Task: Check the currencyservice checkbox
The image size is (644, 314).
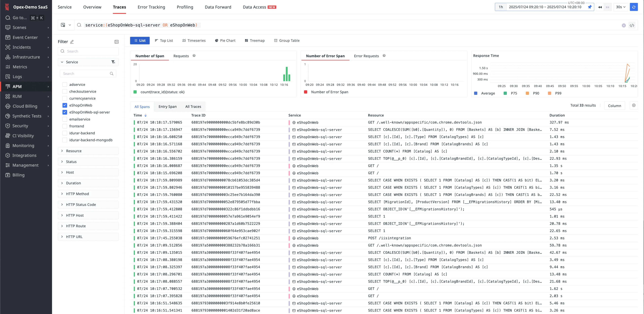Action: (65, 98)
